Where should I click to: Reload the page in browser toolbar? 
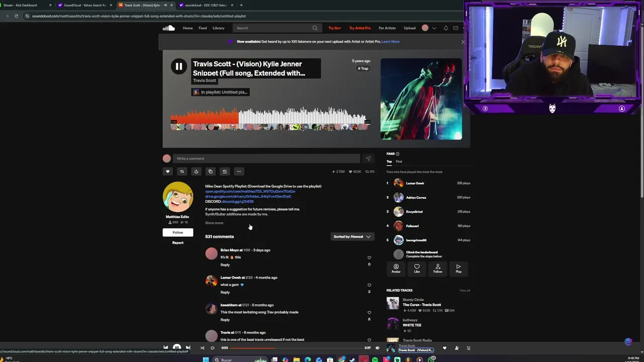pyautogui.click(x=16, y=16)
